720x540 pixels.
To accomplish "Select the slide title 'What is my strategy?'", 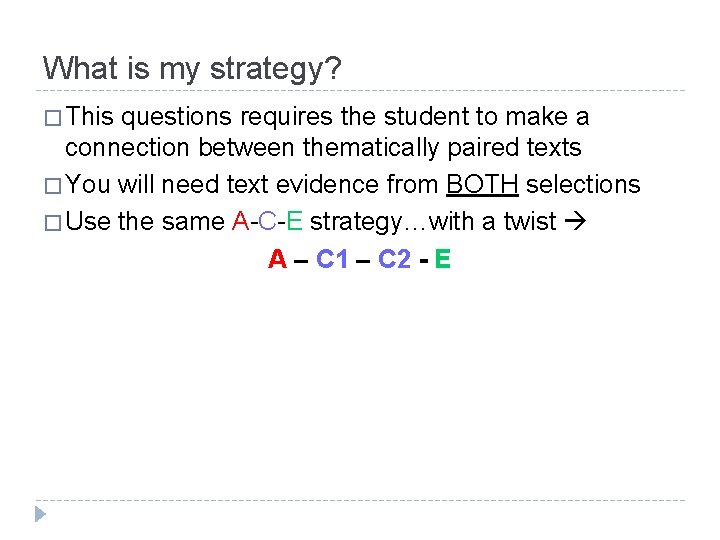I will 192,69.
